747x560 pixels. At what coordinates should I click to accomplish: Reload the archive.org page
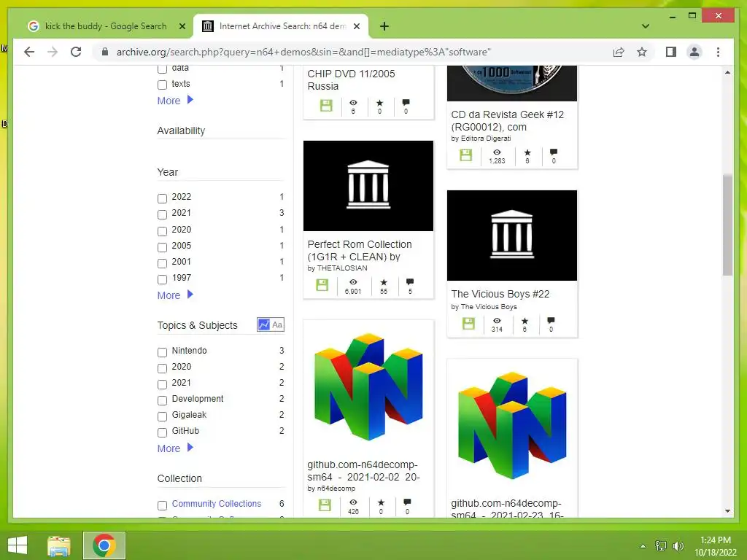coord(76,52)
